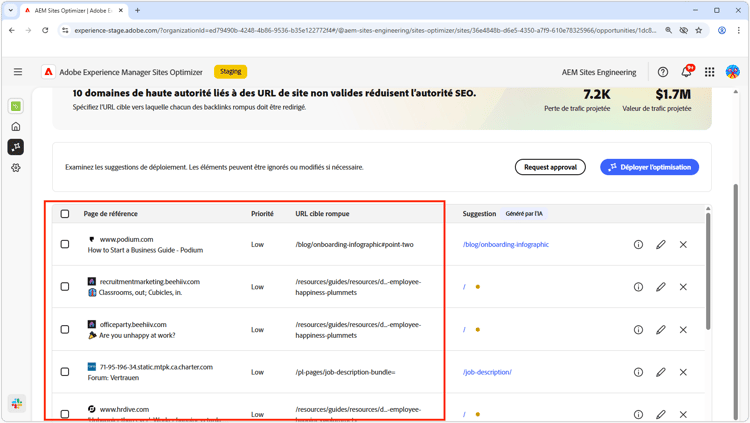This screenshot has width=750, height=423.
Task: Sort by Priorité column header
Action: tap(262, 214)
